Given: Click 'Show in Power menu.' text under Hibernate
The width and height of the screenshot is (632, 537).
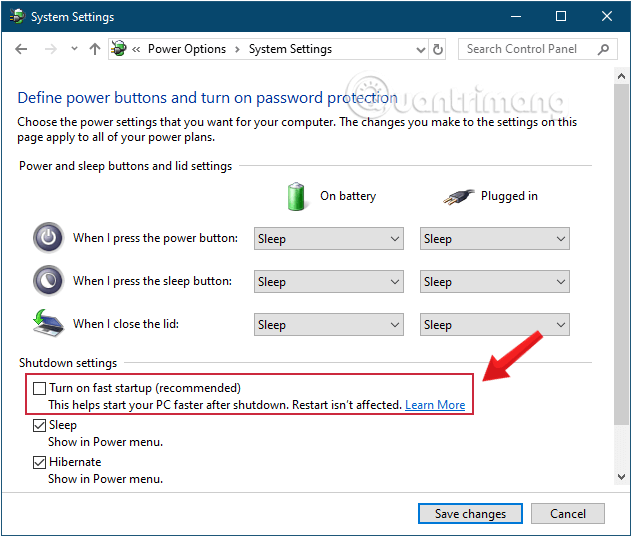Looking at the screenshot, I should [x=106, y=479].
